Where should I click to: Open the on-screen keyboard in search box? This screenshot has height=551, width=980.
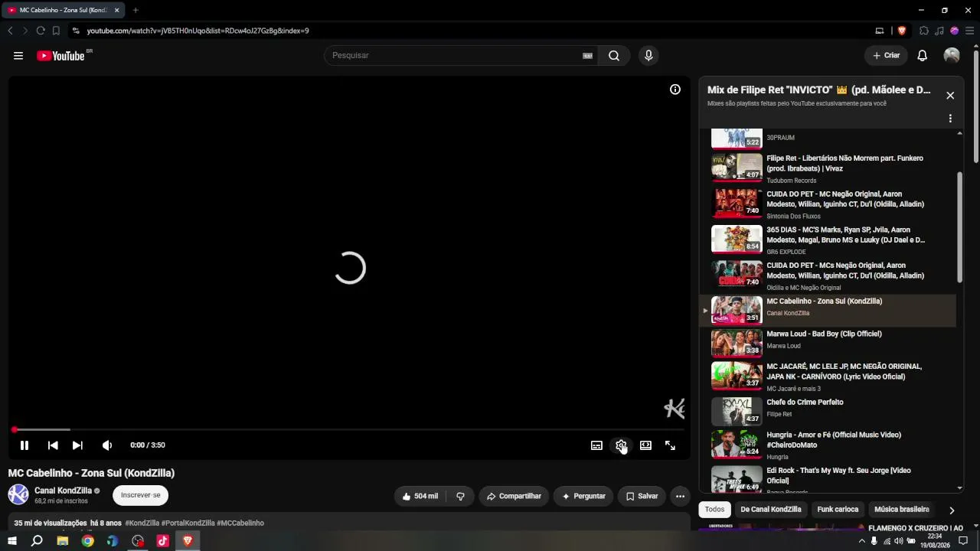click(x=588, y=56)
